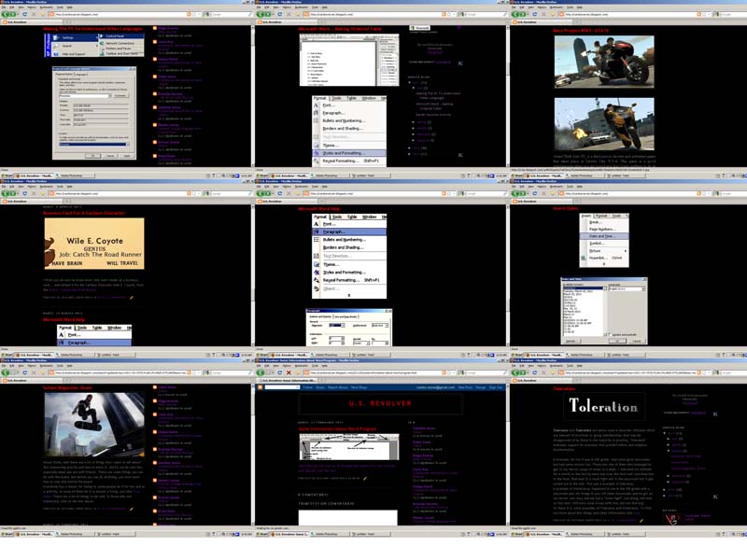The height and width of the screenshot is (560, 747).
Task: Click Some Information About Word Program title
Action: pos(337,429)
